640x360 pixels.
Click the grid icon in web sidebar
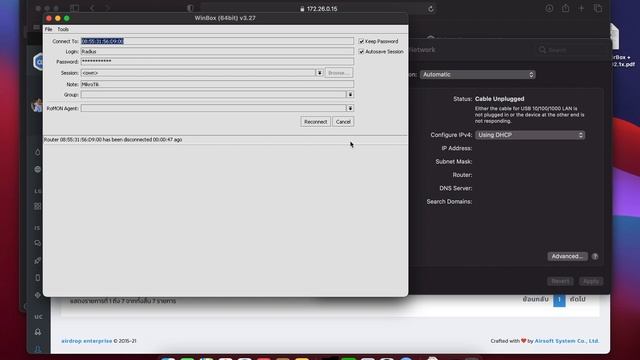pos(38,206)
